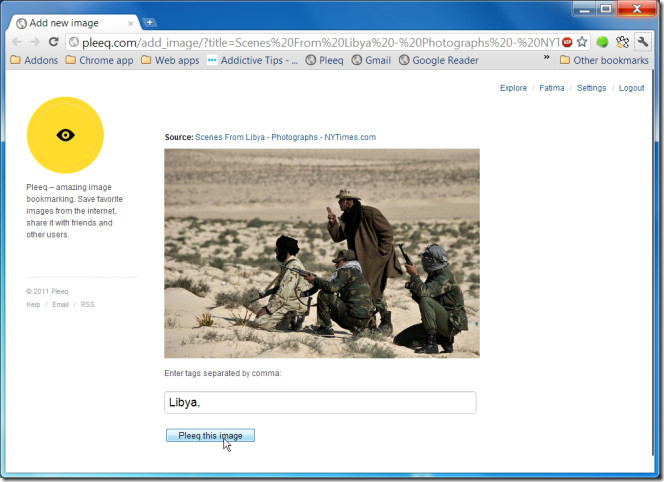The image size is (664, 482).
Task: Open the wrench Chrome menu
Action: (642, 42)
